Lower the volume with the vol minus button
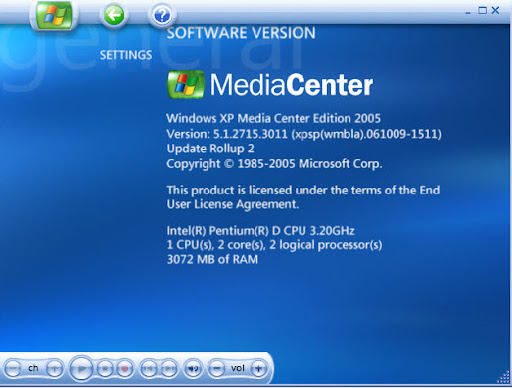This screenshot has height=388, width=512. click(217, 369)
